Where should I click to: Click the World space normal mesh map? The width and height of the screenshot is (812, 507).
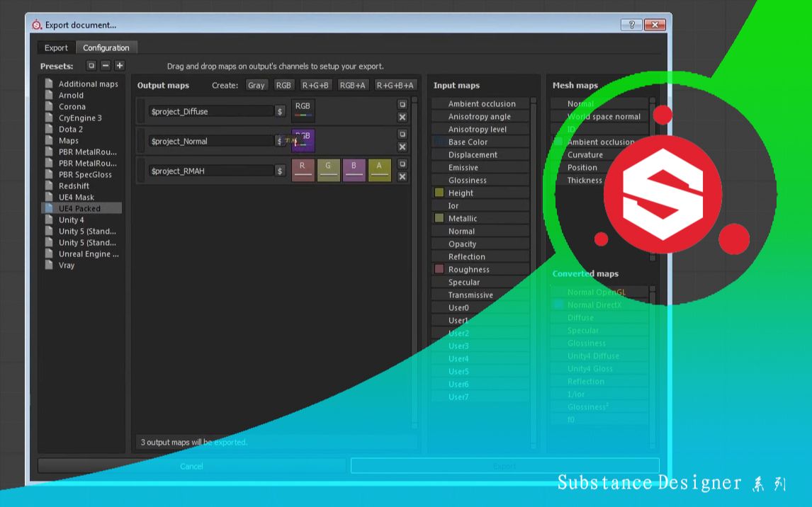[x=599, y=116]
